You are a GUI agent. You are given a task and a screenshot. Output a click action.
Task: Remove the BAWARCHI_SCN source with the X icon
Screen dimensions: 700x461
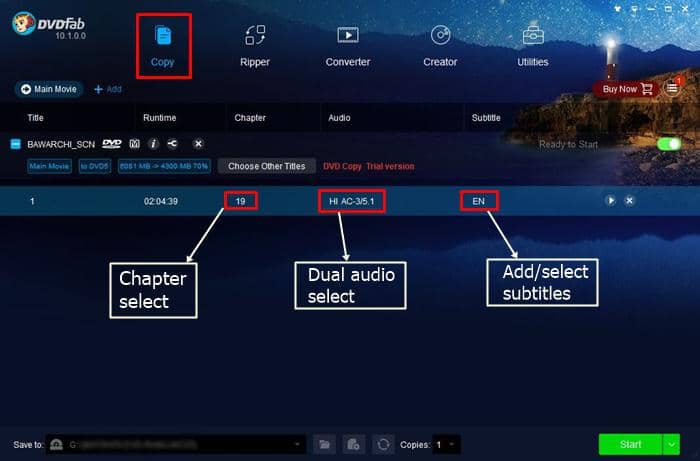coord(198,144)
